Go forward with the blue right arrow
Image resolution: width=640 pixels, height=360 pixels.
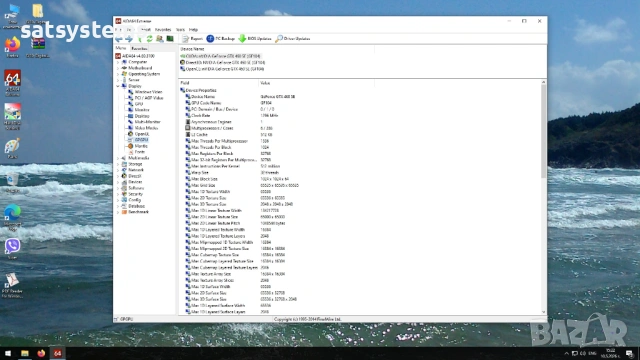coord(129,39)
